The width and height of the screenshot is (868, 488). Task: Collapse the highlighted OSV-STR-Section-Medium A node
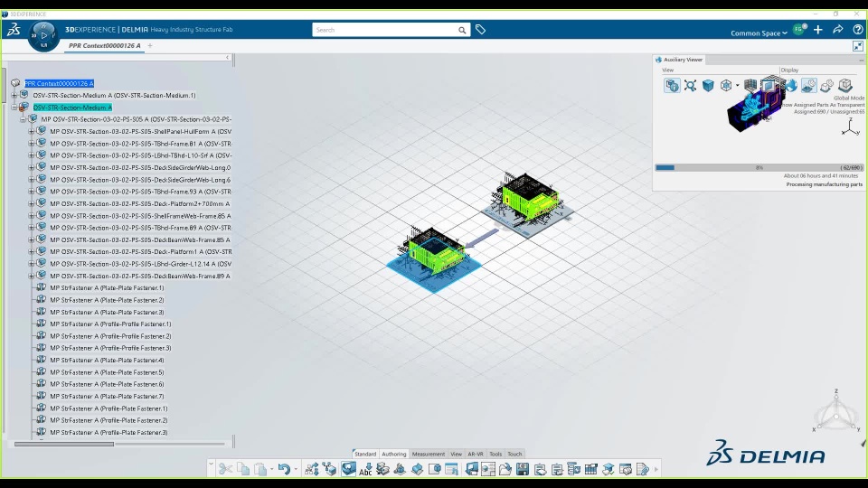click(14, 108)
